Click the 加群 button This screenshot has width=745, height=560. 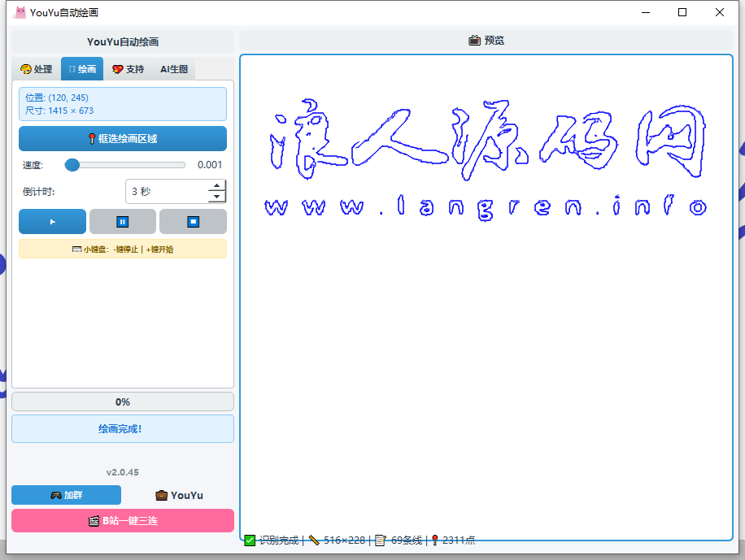66,495
